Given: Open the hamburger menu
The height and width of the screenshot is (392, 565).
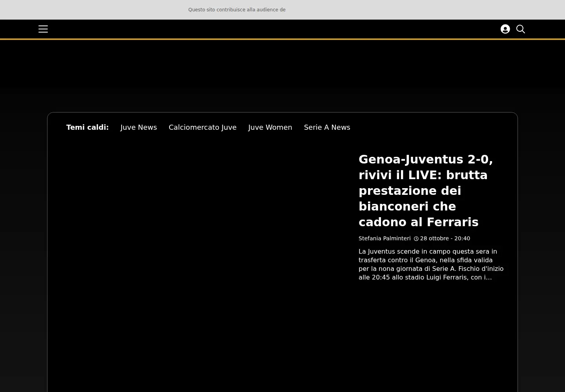Looking at the screenshot, I should click(x=43, y=29).
